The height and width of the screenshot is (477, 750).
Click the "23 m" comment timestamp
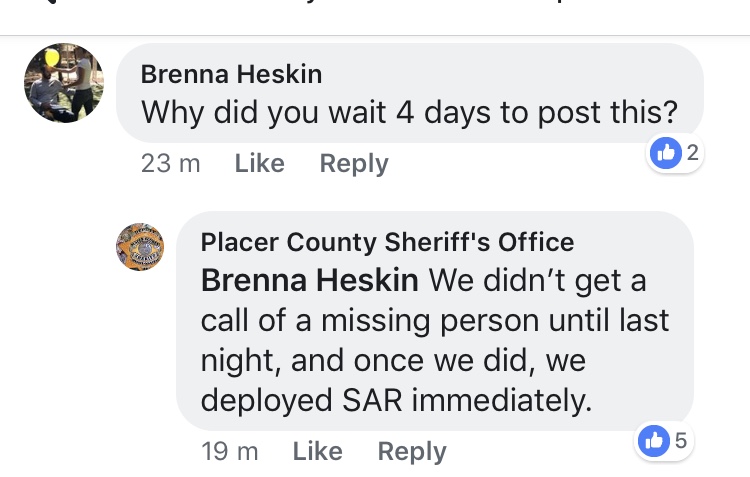[171, 163]
